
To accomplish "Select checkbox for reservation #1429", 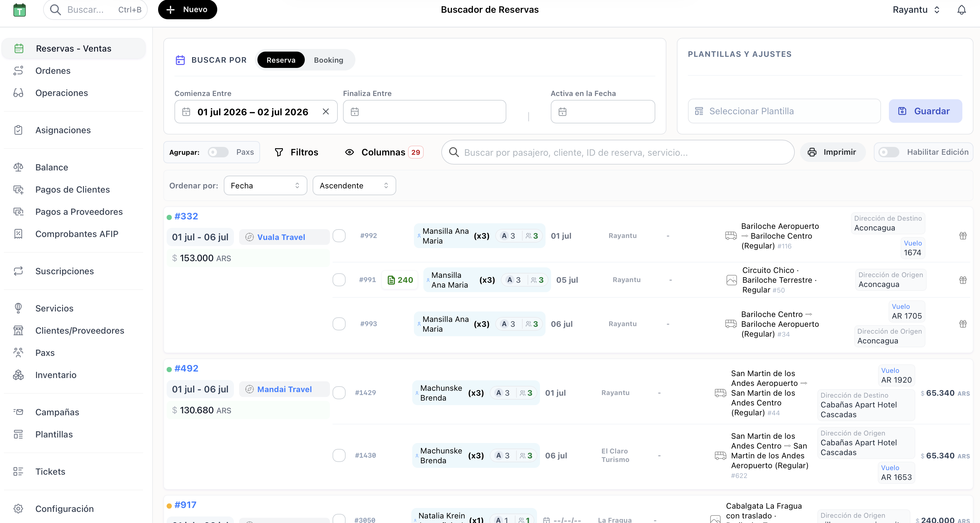I will tap(339, 393).
